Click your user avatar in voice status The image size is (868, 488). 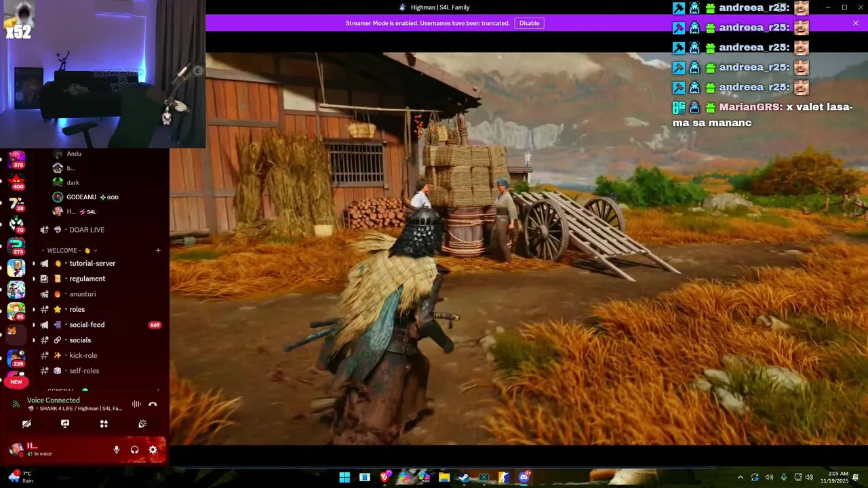tap(16, 449)
